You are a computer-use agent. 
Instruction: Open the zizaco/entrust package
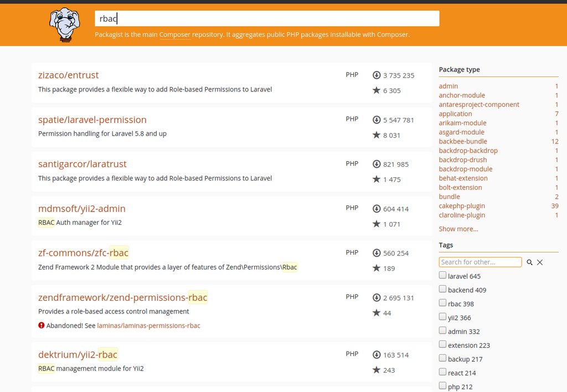[x=68, y=75]
